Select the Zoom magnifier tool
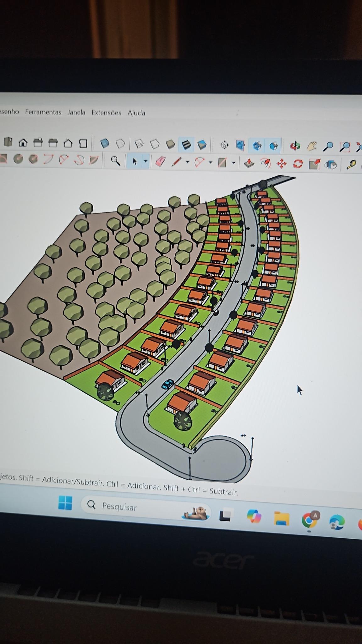This screenshot has width=362, height=644. point(328,147)
